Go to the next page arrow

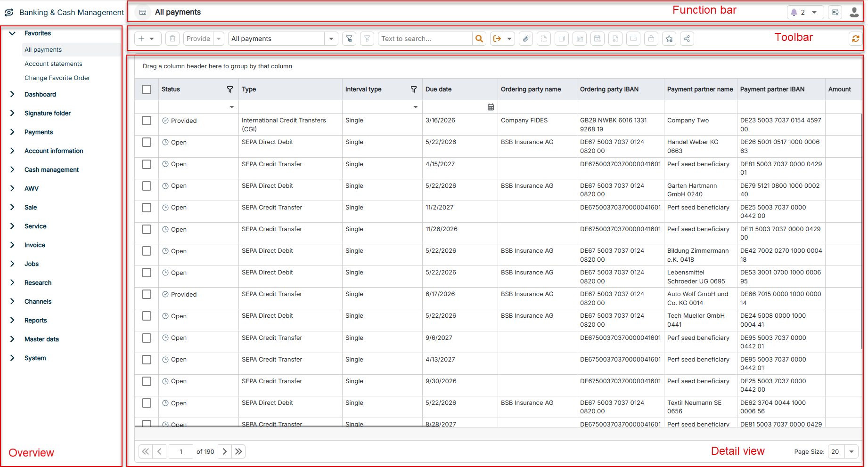pyautogui.click(x=225, y=451)
